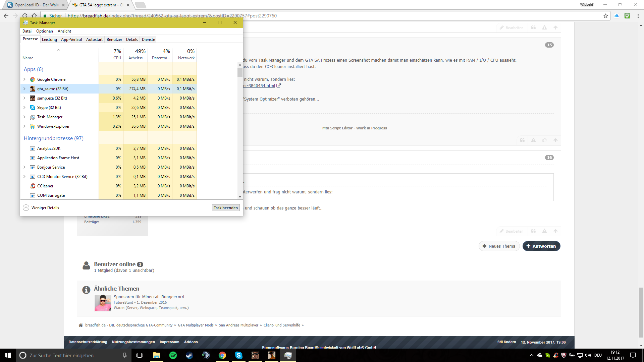Viewport: 644px width, 362px height.
Task: Click the Spotify icon in taskbar
Action: coord(173,355)
